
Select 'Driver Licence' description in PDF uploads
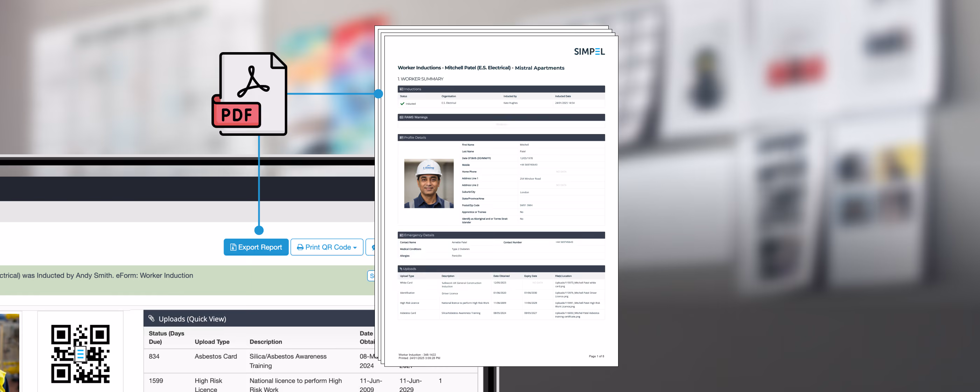[x=450, y=293]
